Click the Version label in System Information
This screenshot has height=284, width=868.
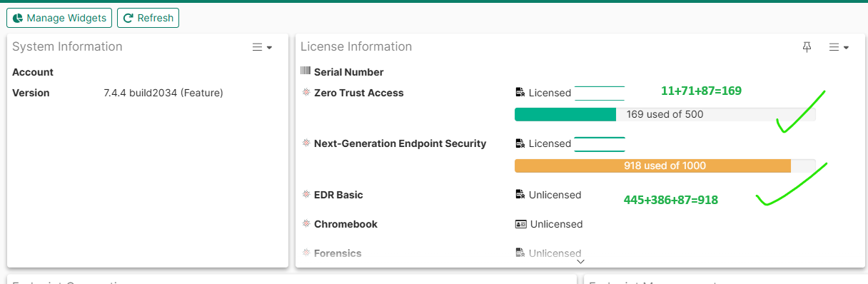[31, 93]
